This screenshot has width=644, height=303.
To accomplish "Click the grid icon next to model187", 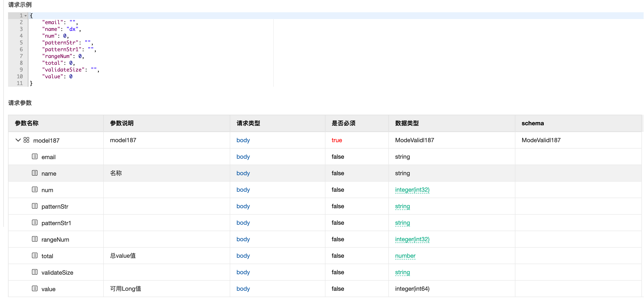I will pos(26,140).
